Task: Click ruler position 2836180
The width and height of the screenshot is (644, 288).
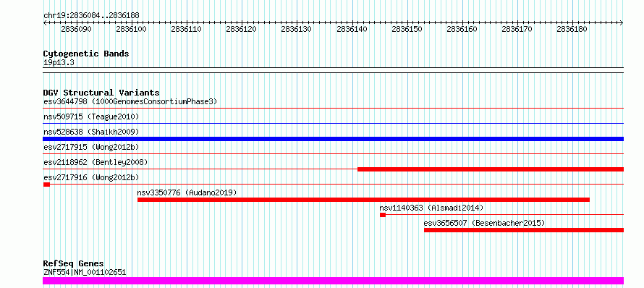Action: [572, 30]
